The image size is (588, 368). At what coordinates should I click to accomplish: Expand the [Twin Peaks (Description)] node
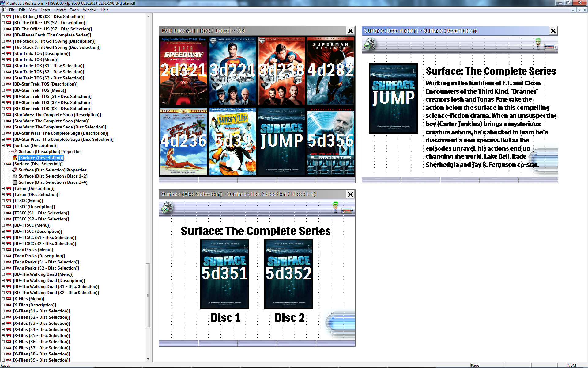click(x=3, y=256)
